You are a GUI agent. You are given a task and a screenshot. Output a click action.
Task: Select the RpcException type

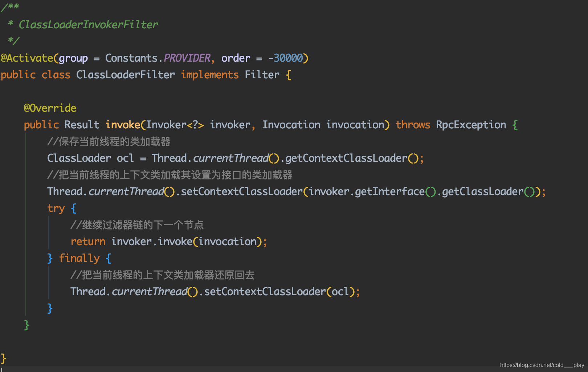coord(471,125)
